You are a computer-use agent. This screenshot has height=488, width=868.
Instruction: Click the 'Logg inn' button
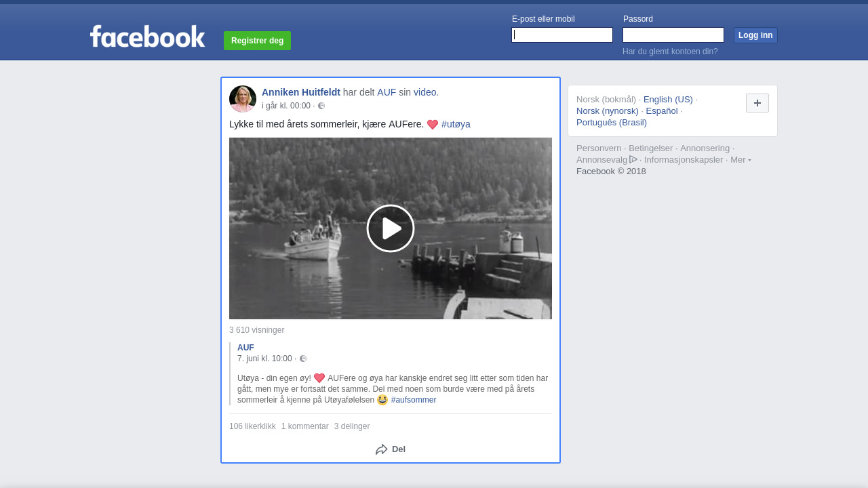click(755, 35)
